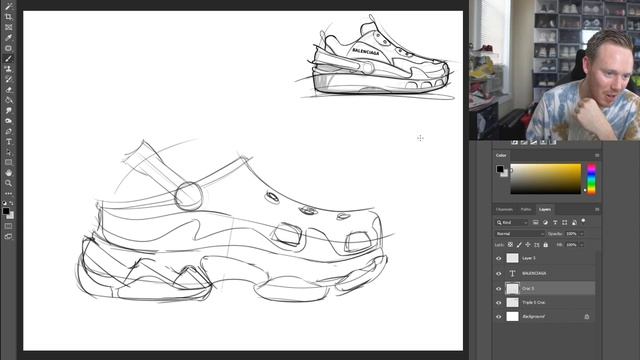
Task: Switch to the Paths tab
Action: (526, 209)
